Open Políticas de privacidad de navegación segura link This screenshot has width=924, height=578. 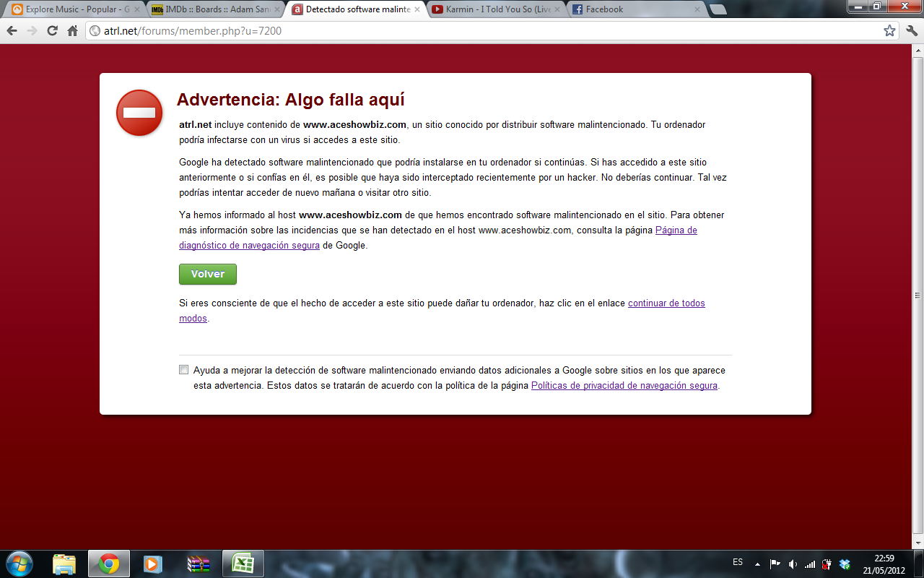pos(624,386)
